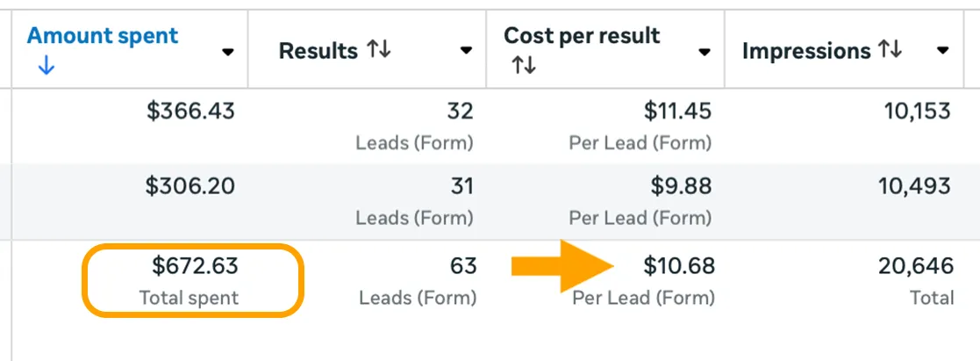Click the blue descending sort arrow under Amount spent
The width and height of the screenshot is (980, 361).
46,67
